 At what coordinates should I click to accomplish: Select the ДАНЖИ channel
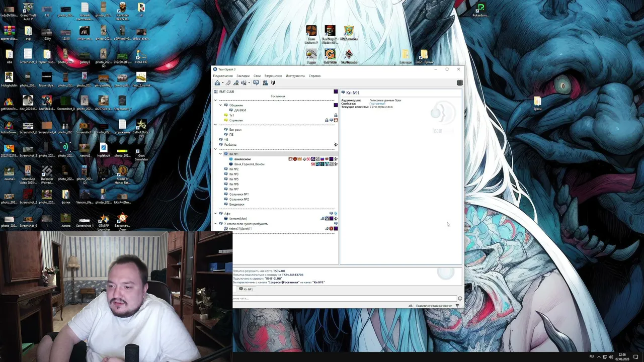tap(240, 110)
